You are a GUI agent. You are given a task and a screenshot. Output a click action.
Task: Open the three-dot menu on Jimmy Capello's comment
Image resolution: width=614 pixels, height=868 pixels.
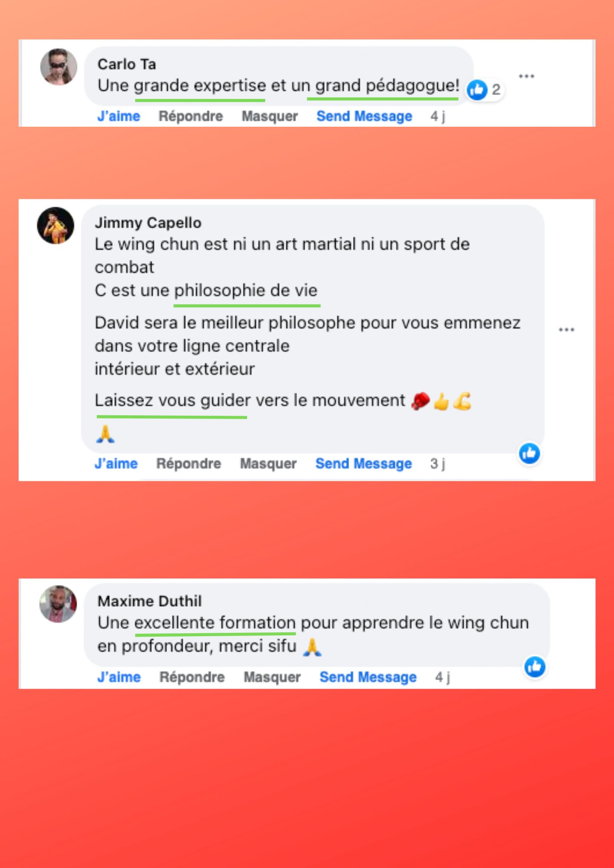[566, 330]
